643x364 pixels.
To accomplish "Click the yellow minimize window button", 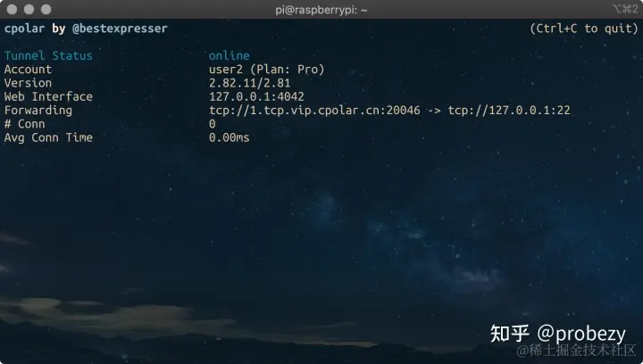I will pyautogui.click(x=29, y=10).
